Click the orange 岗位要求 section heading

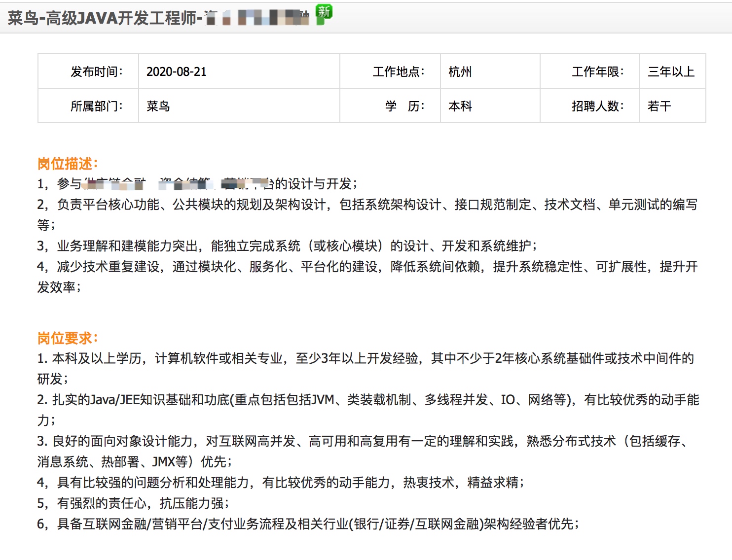pyautogui.click(x=68, y=338)
